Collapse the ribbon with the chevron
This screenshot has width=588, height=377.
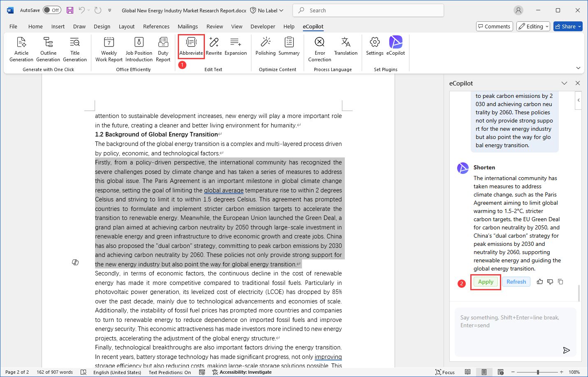(x=578, y=68)
